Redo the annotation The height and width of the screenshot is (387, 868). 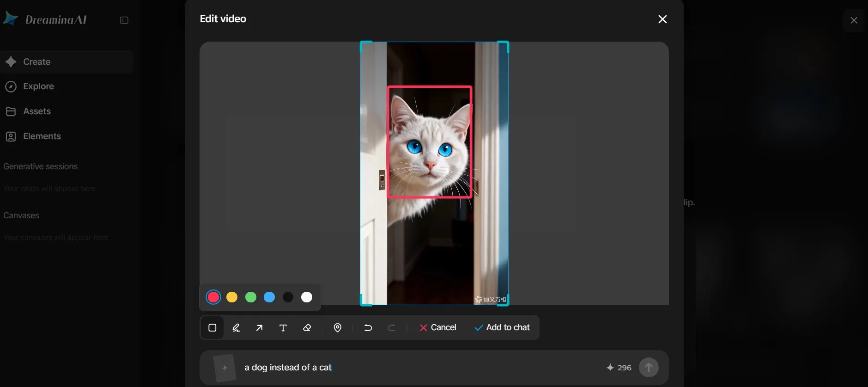pos(392,328)
